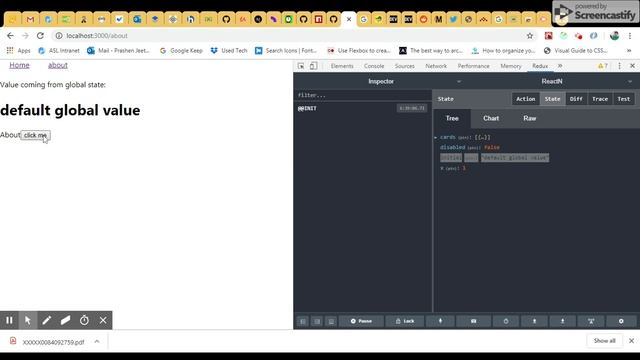Image resolution: width=640 pixels, height=360 pixels.
Task: Select Screencastify pen drawing tool
Action: [x=47, y=320]
